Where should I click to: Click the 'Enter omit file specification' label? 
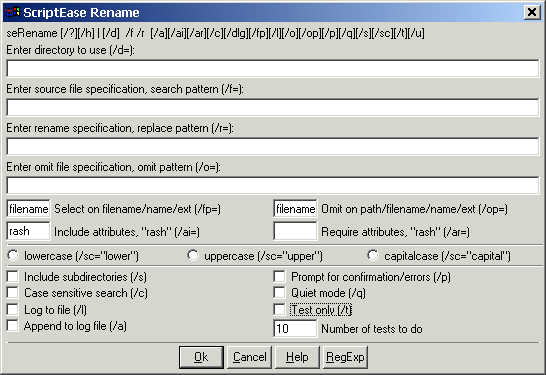pyautogui.click(x=114, y=167)
